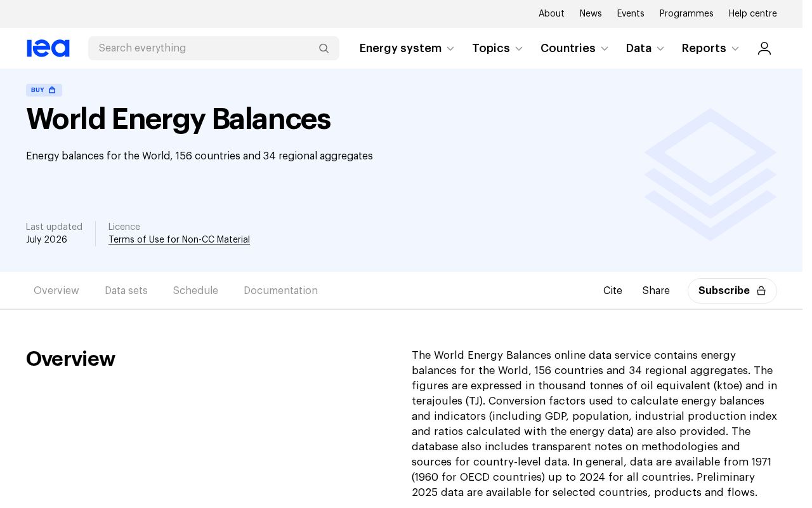This screenshot has height=508, width=812.
Task: Select the Documentation tab
Action: 280,291
